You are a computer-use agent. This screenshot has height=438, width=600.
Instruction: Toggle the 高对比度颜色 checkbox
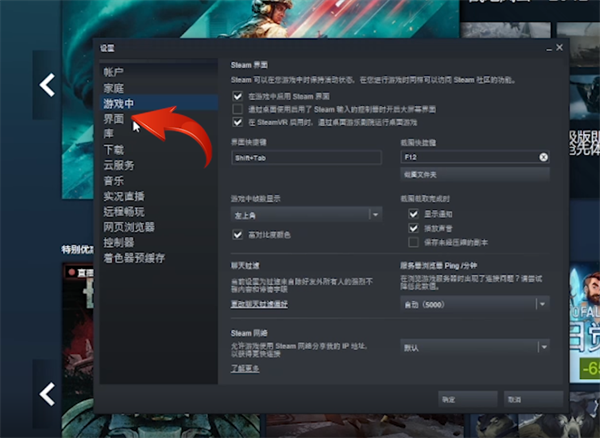point(238,234)
